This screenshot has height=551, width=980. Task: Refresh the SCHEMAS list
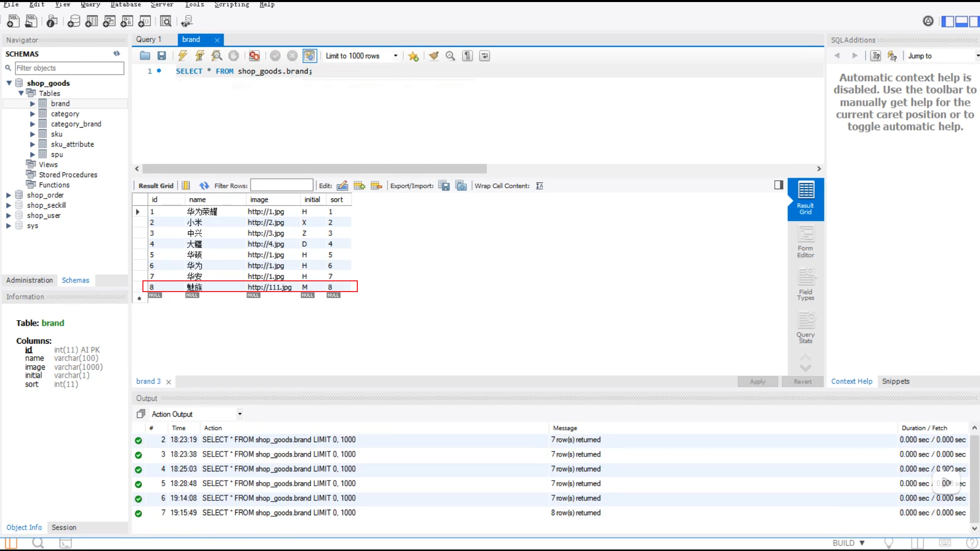[117, 54]
